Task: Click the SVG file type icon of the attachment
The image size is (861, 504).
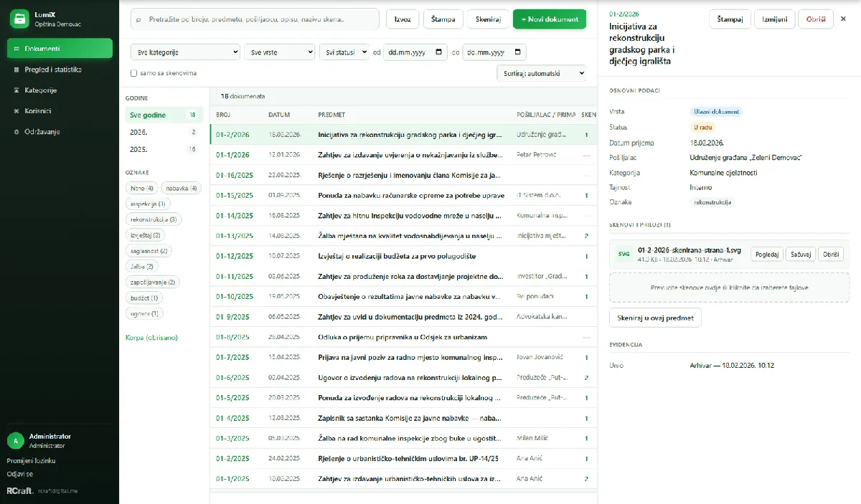Action: pos(623,253)
